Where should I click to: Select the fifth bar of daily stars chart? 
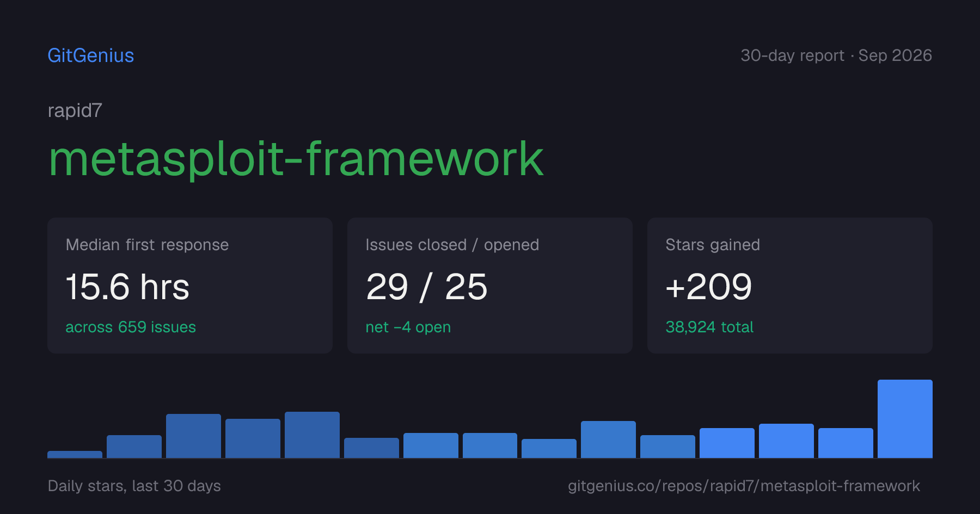(x=312, y=435)
